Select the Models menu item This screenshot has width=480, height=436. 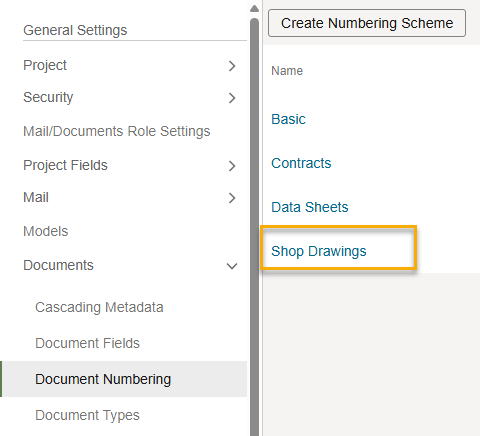pos(46,231)
